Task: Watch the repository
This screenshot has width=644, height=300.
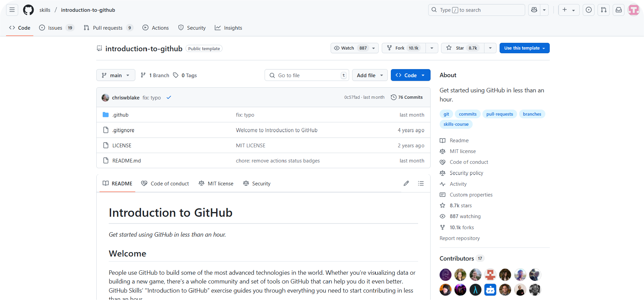Action: [x=350, y=48]
